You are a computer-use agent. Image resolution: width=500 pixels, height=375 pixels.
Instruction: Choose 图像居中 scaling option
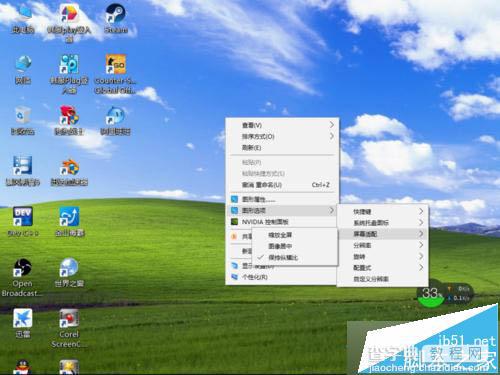pos(295,246)
